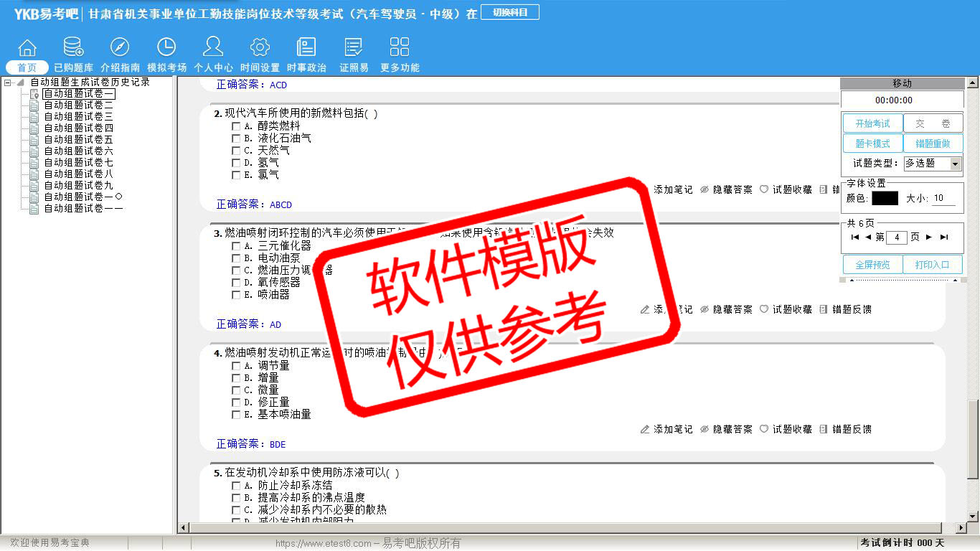Image resolution: width=980 pixels, height=551 pixels.
Task: Click 打印入口 button
Action: 933,265
